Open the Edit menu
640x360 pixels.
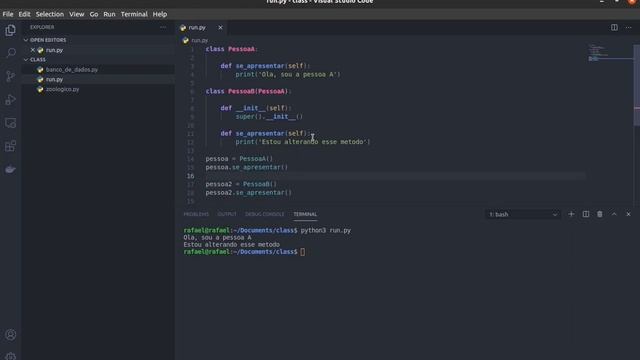[24, 14]
